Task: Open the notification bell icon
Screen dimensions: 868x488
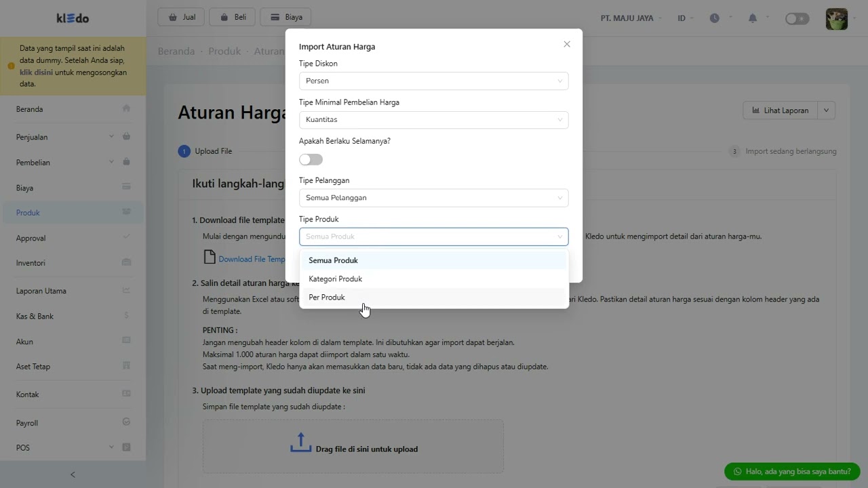Action: click(x=753, y=18)
